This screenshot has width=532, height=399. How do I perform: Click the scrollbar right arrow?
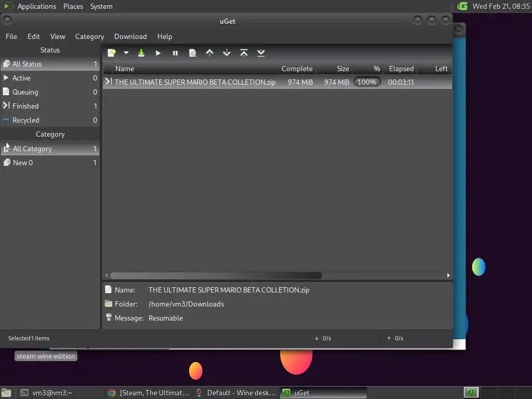click(448, 275)
